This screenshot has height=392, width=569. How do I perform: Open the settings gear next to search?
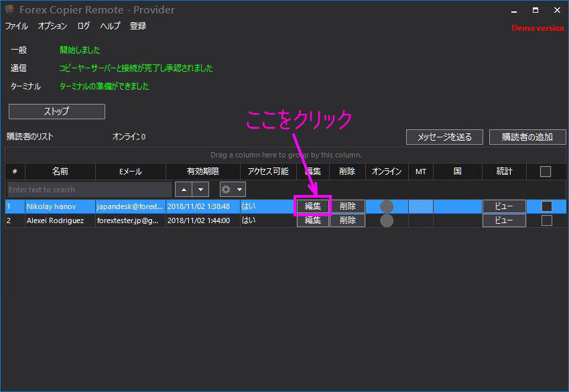tap(227, 189)
